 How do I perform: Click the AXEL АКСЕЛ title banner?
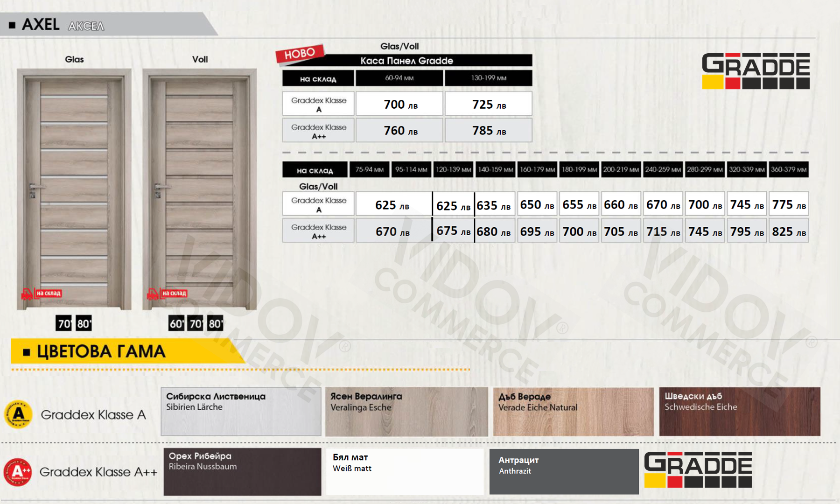point(108,24)
